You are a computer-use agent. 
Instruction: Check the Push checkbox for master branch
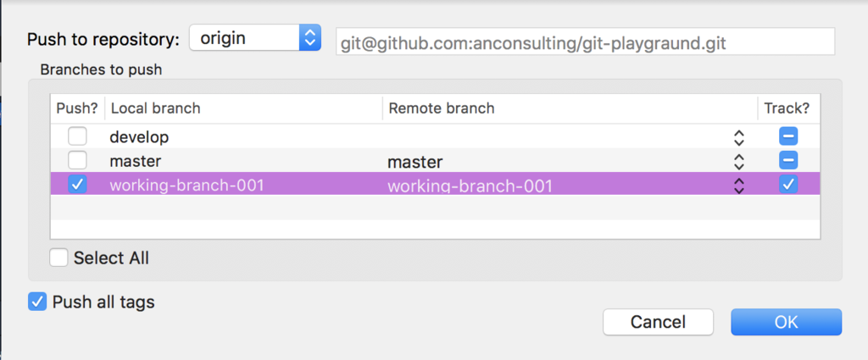point(77,160)
